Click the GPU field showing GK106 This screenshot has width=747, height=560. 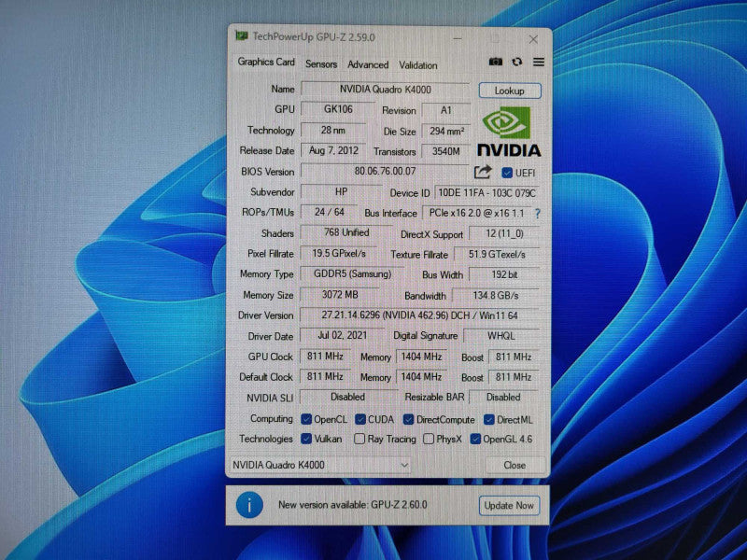(x=338, y=109)
